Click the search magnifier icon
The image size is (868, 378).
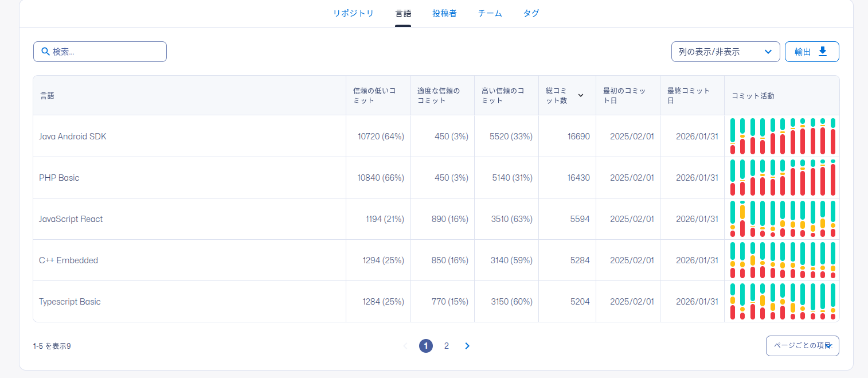45,52
